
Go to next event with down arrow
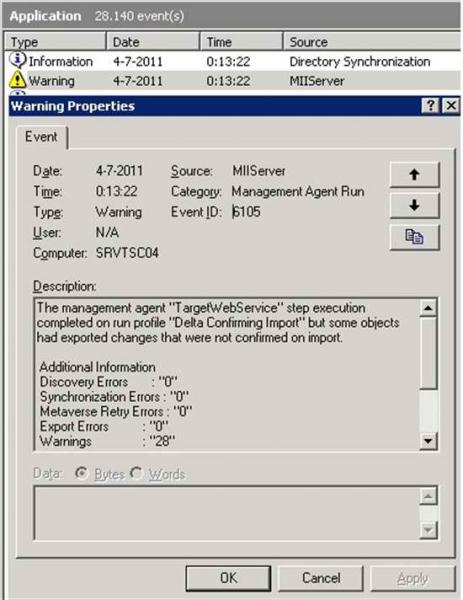414,205
